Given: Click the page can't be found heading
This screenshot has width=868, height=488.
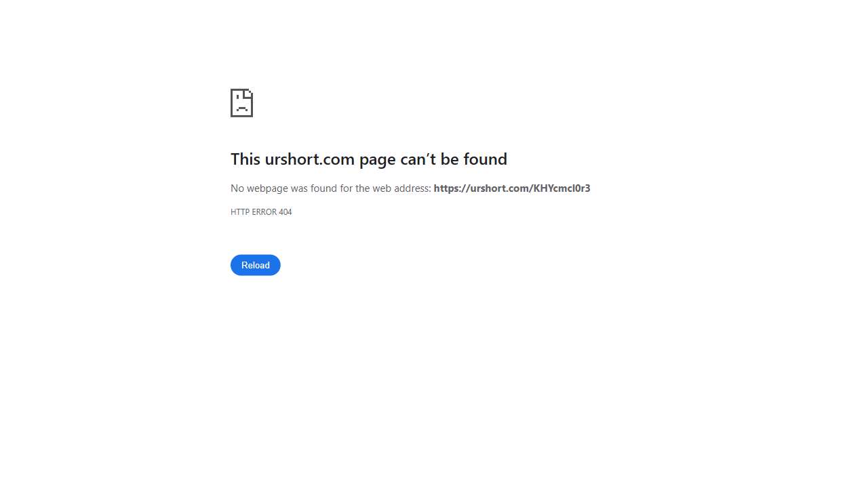Looking at the screenshot, I should 369,159.
